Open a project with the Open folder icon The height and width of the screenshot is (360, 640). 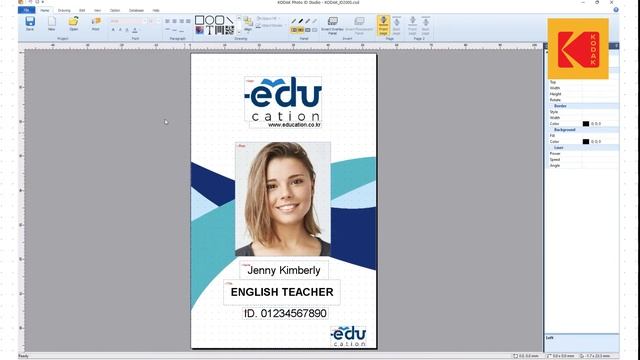(73, 23)
